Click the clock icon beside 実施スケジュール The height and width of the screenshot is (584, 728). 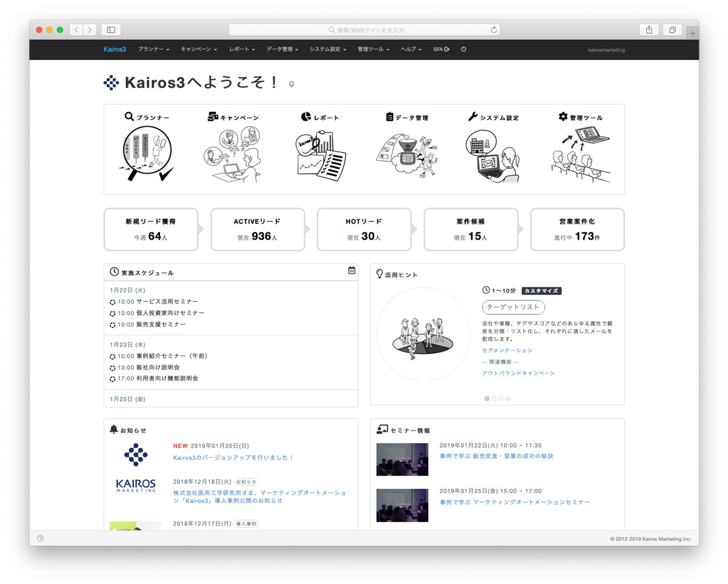pyautogui.click(x=114, y=272)
